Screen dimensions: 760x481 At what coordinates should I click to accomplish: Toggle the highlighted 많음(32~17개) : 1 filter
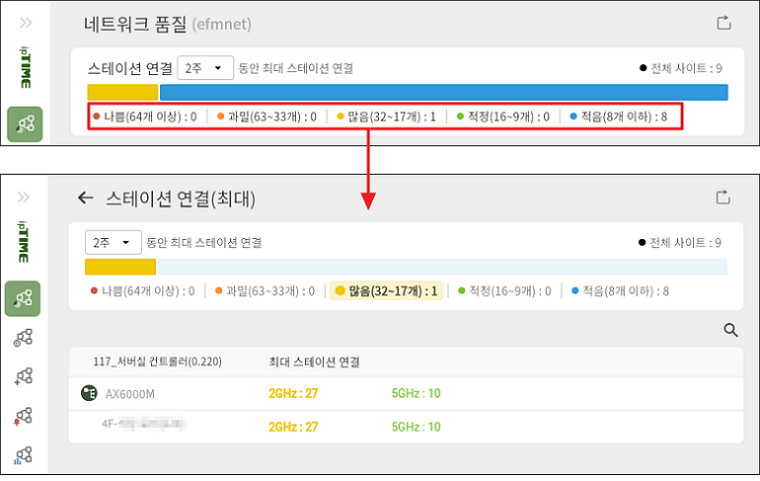(386, 291)
